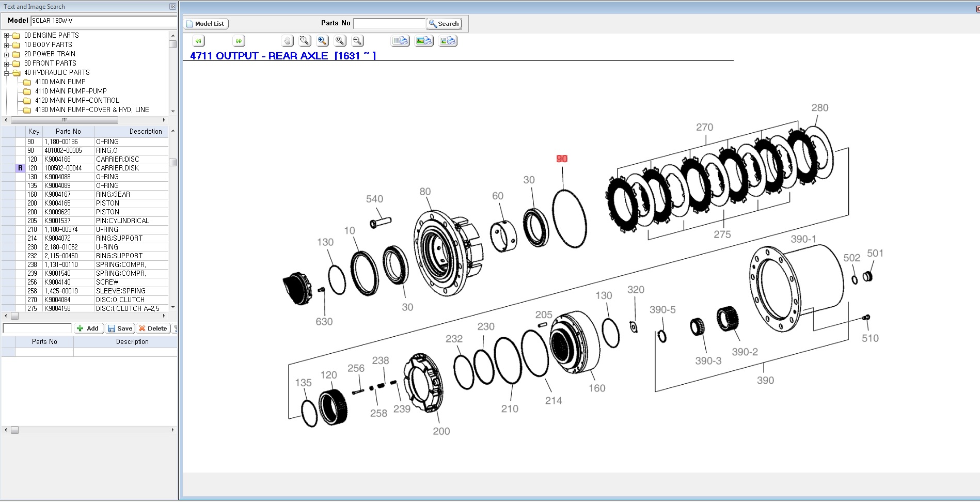This screenshot has width=980, height=502.
Task: Select the 1,425-00019 SLEEVE;SPRING row
Action: point(85,291)
